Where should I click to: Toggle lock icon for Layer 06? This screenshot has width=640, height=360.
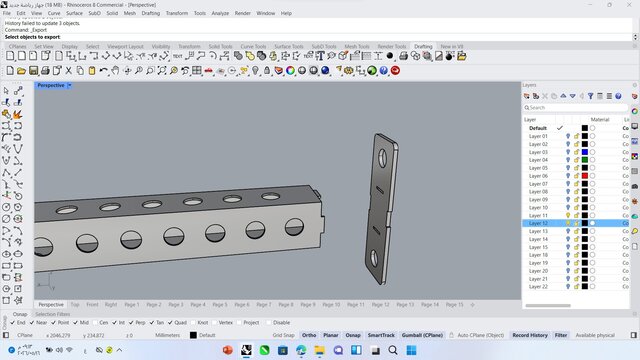(x=577, y=176)
